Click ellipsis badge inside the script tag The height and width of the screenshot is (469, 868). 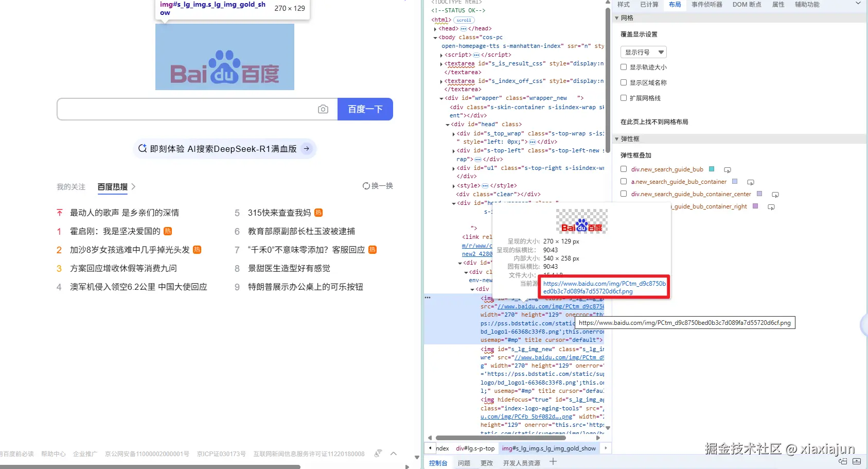click(476, 55)
